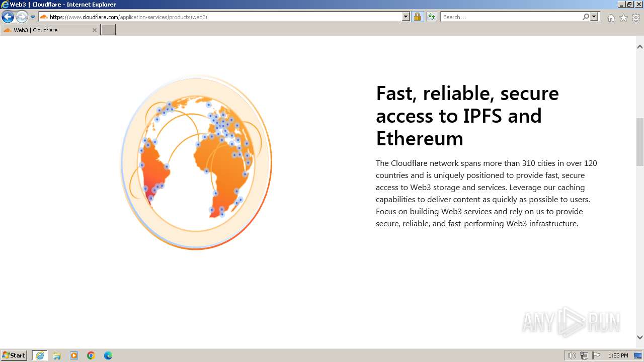This screenshot has width=644, height=362.
Task: Click the Refresh page button
Action: (431, 17)
